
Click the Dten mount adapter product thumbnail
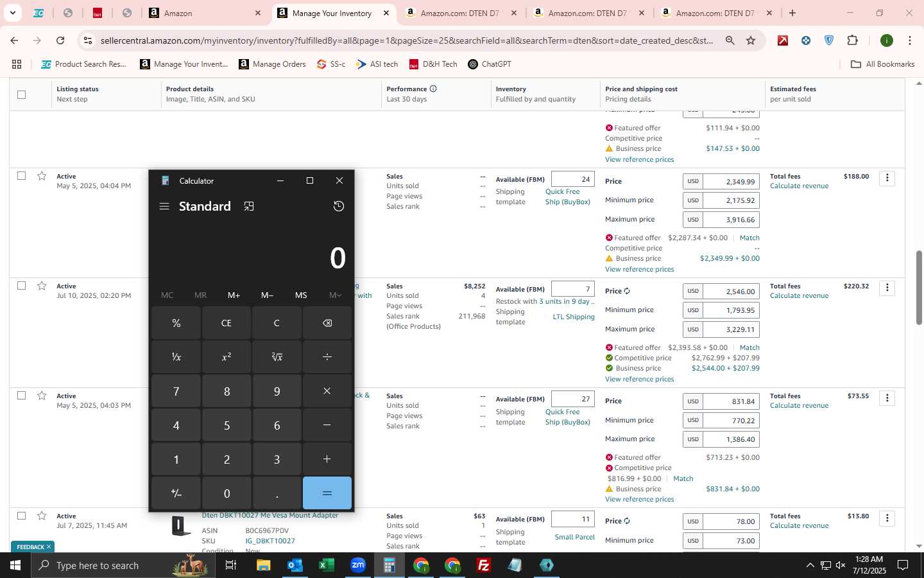click(182, 525)
